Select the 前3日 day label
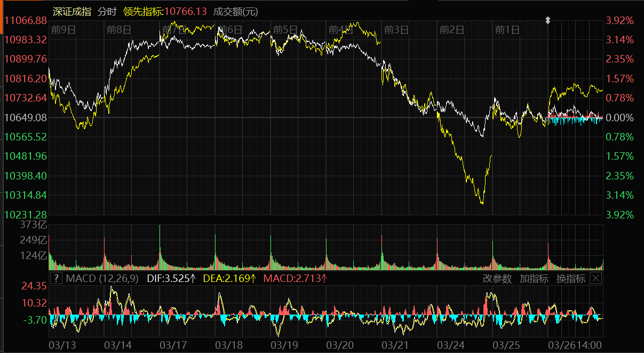644x353 pixels. [x=396, y=29]
